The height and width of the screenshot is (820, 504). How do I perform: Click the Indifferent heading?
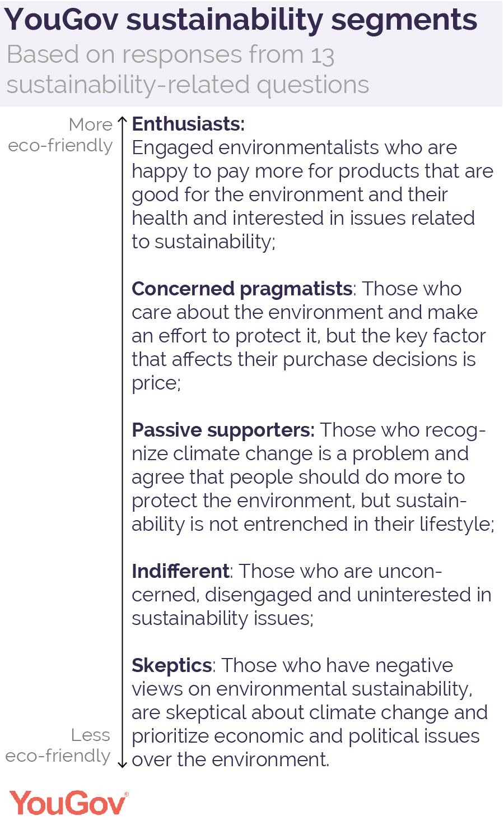(x=180, y=571)
